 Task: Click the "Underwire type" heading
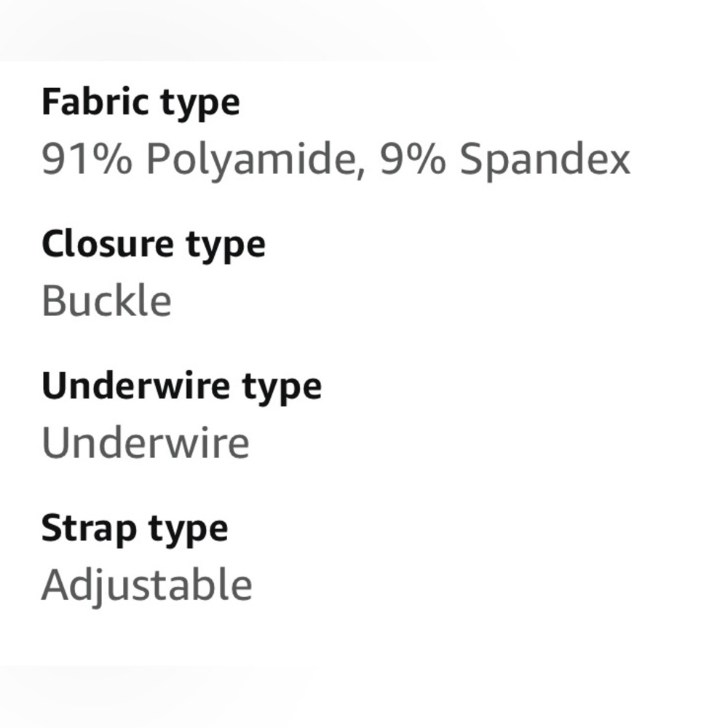[181, 387]
